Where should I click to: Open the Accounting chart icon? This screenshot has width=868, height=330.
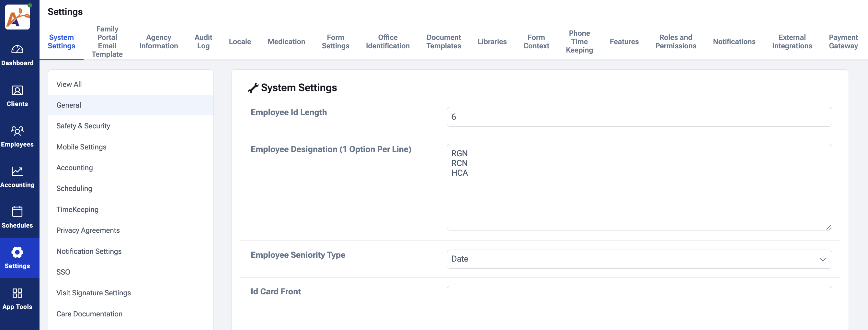point(17,171)
